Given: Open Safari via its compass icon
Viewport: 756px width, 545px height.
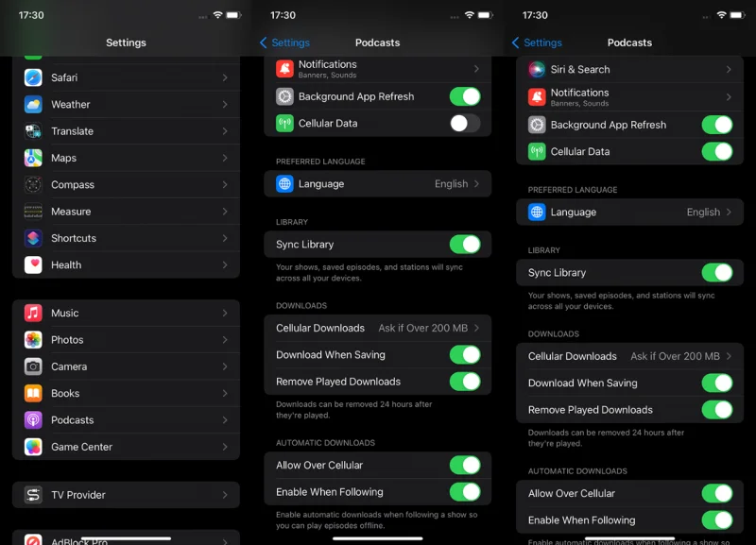Looking at the screenshot, I should (33, 77).
